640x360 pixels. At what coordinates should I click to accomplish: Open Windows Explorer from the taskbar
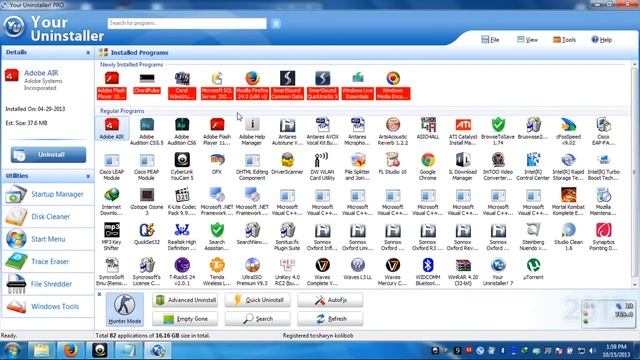[41, 350]
